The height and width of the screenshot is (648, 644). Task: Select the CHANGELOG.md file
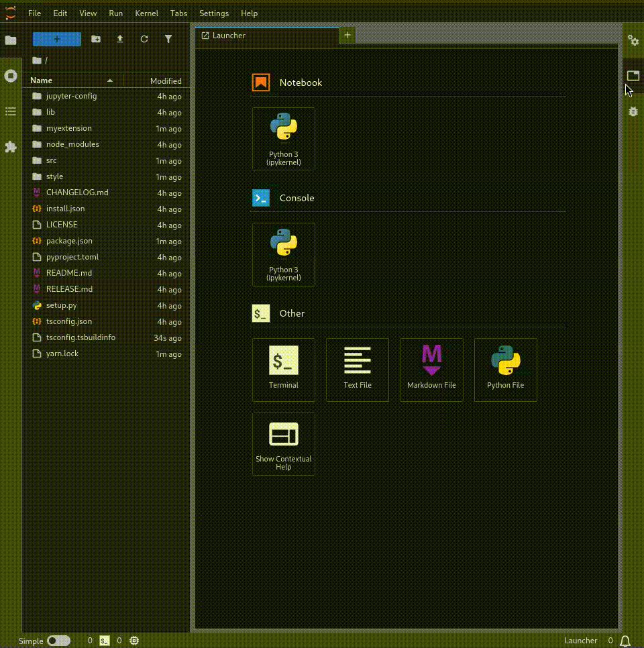pyautogui.click(x=107, y=193)
